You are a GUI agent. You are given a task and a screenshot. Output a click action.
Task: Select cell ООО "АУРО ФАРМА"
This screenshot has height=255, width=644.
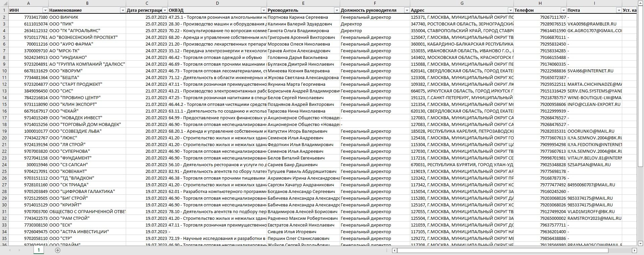pos(87,44)
